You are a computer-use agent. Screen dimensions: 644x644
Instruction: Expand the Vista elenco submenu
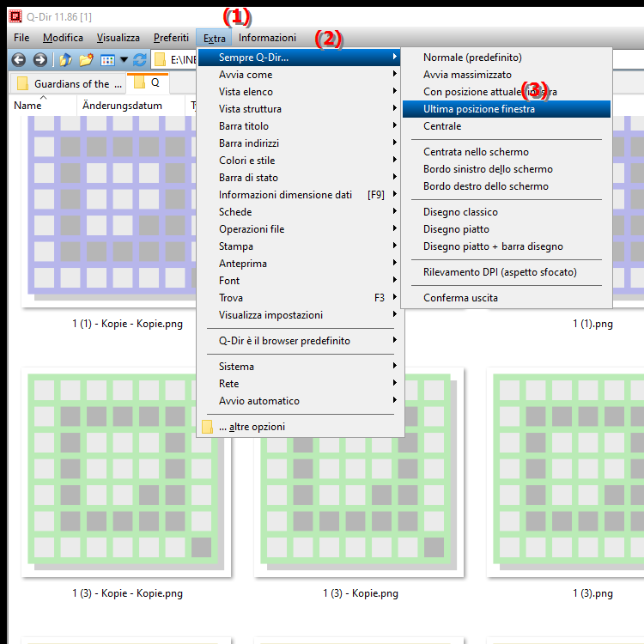[299, 92]
